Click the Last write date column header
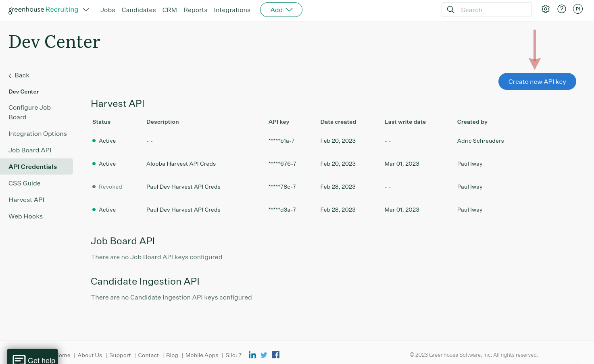Image resolution: width=594 pixels, height=364 pixels. click(x=405, y=122)
